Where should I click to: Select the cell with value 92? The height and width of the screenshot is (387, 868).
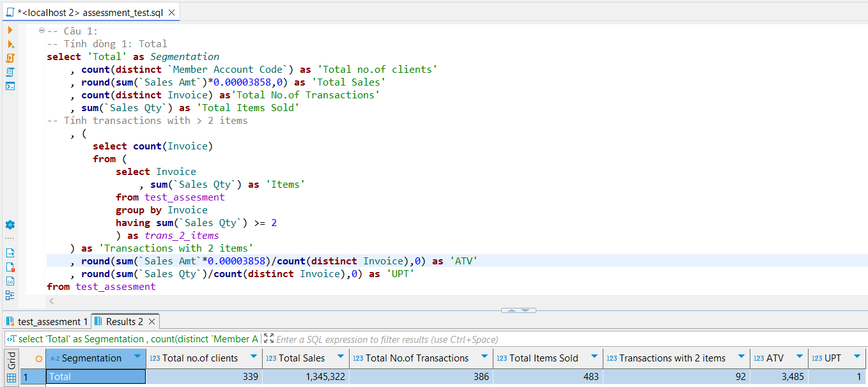(677, 377)
